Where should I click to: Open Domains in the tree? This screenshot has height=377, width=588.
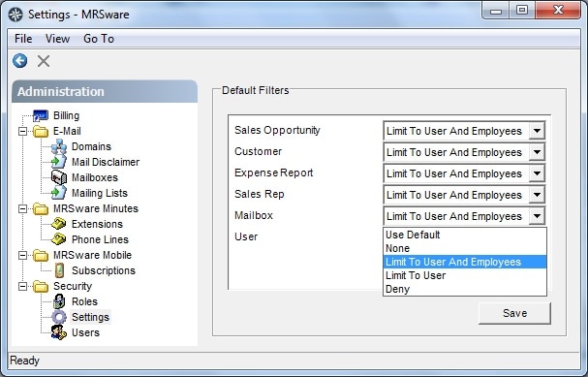(x=91, y=146)
